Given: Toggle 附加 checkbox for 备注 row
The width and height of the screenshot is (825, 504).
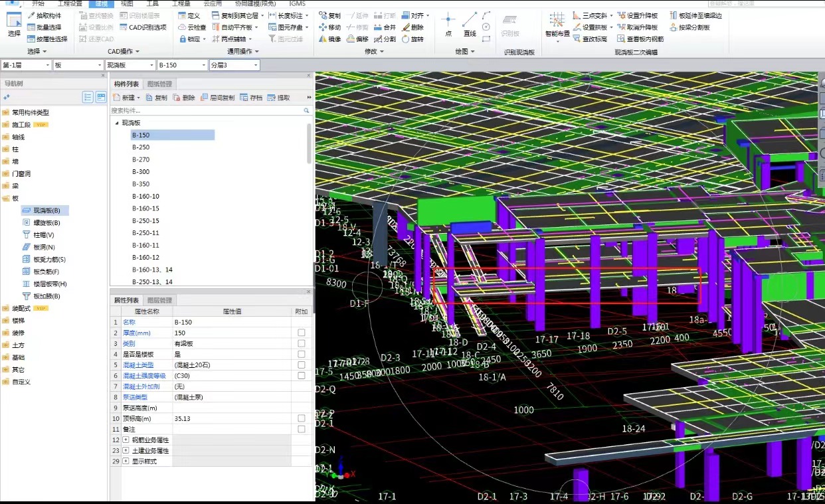Looking at the screenshot, I should (x=302, y=429).
